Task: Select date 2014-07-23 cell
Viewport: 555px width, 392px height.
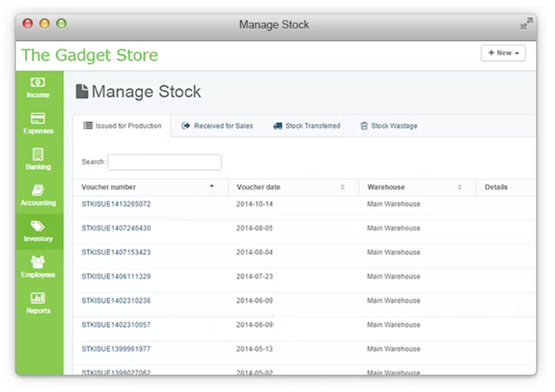Action: [255, 276]
